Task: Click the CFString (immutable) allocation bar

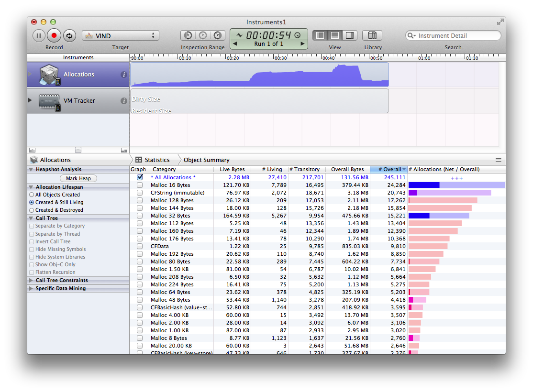Action: [450, 193]
